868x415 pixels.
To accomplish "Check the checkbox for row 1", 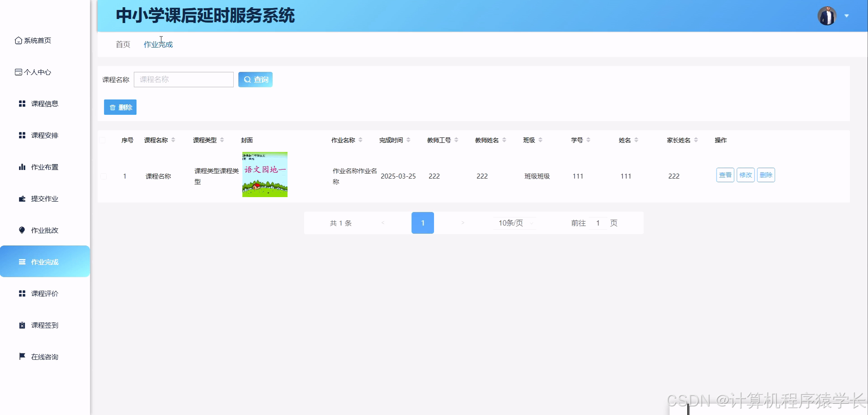I will pyautogui.click(x=103, y=176).
